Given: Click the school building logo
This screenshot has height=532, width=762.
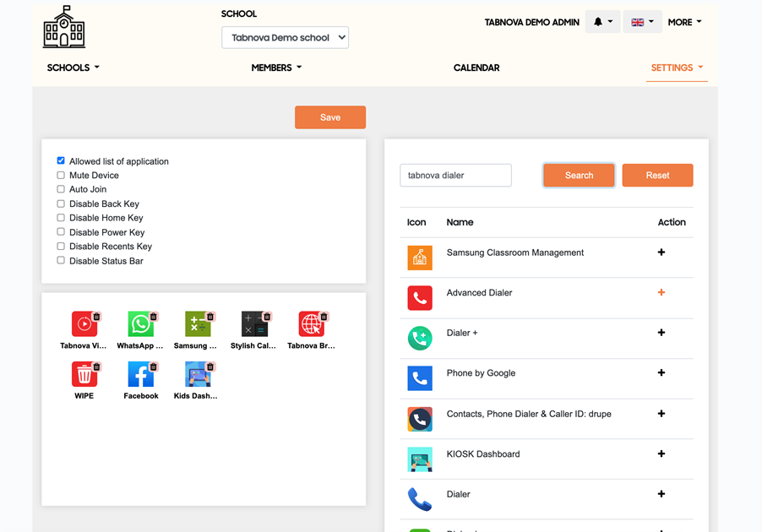Looking at the screenshot, I should pyautogui.click(x=64, y=27).
